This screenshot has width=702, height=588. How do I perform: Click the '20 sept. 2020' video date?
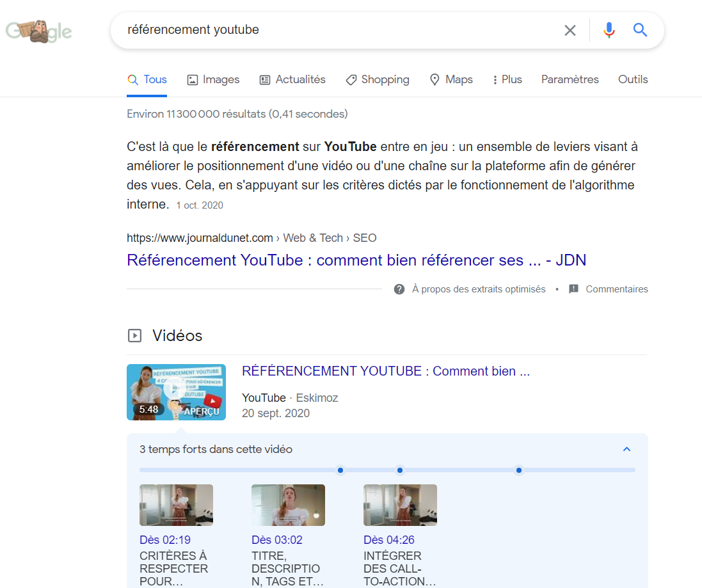point(276,413)
